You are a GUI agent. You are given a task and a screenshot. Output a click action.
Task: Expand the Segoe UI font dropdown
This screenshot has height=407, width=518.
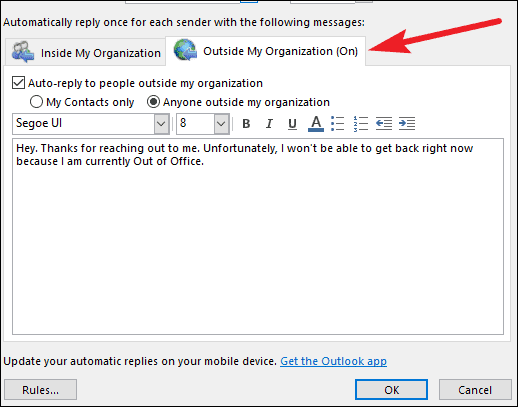click(x=161, y=124)
